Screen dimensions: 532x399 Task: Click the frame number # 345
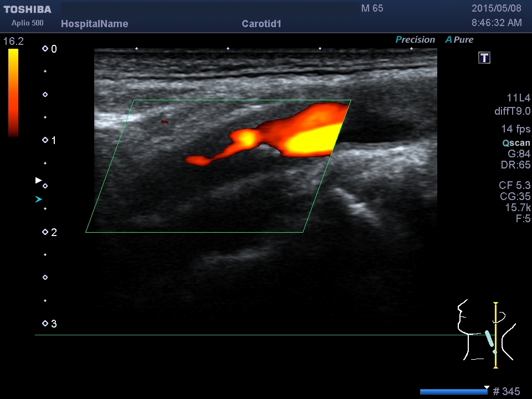[507, 392]
